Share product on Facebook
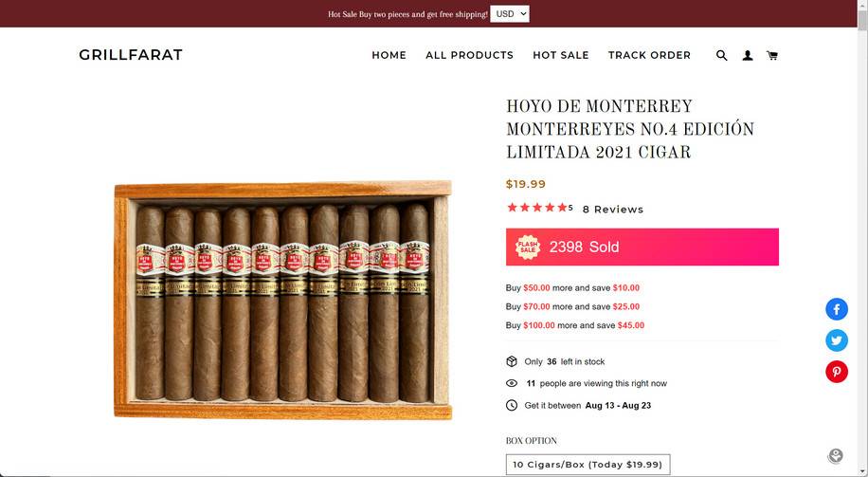This screenshot has width=868, height=477. point(837,309)
